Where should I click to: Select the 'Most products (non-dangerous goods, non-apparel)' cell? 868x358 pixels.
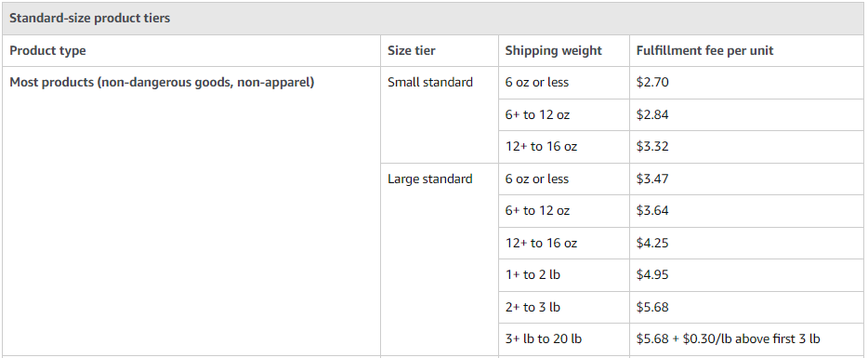click(163, 83)
